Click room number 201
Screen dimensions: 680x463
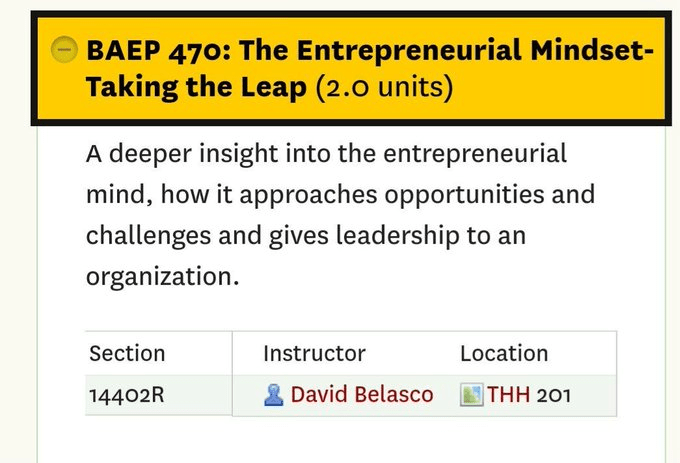(554, 395)
